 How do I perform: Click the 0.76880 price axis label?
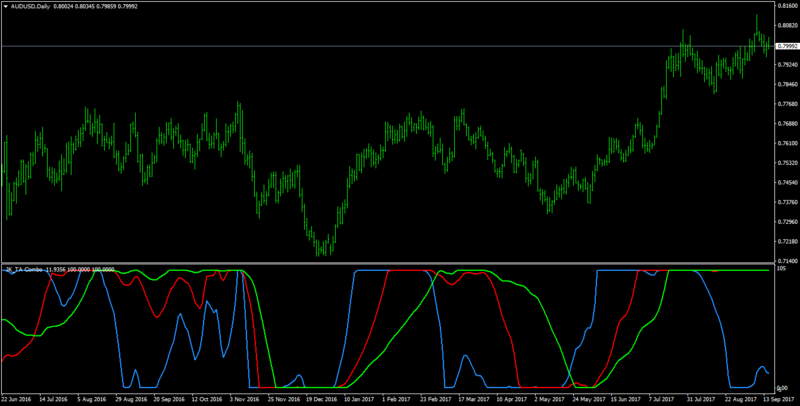pyautogui.click(x=787, y=123)
